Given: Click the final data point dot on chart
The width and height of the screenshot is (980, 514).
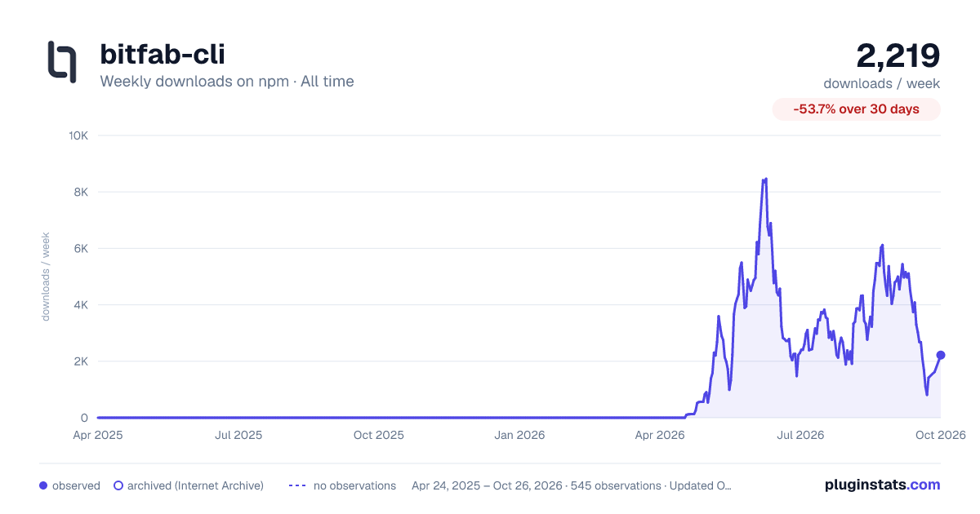Looking at the screenshot, I should 941,355.
